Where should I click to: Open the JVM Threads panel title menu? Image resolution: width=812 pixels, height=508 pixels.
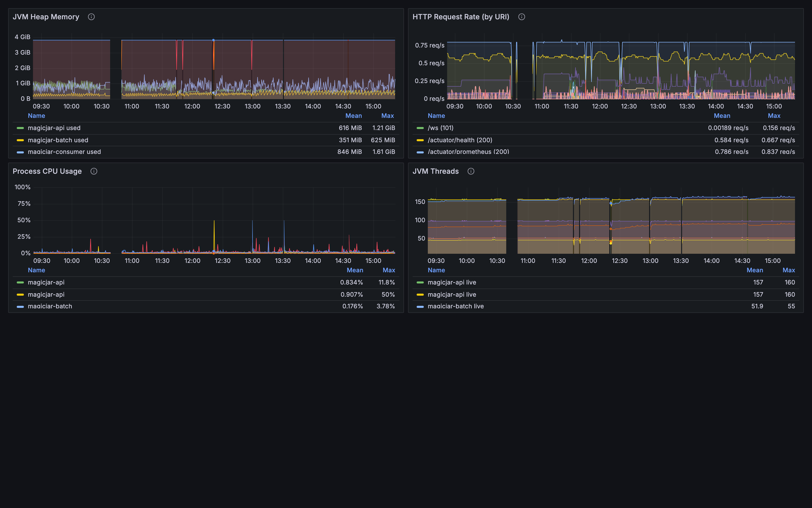pos(435,171)
